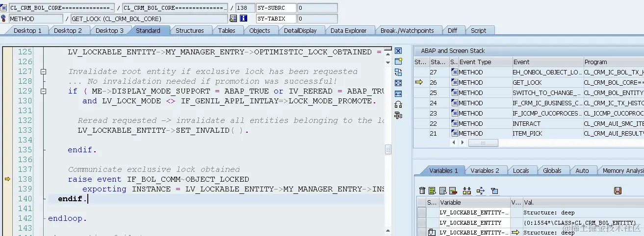
Task: Click the yellow arrow in LV_LOCKABLE_ENTITY variable row
Action: tap(515, 233)
